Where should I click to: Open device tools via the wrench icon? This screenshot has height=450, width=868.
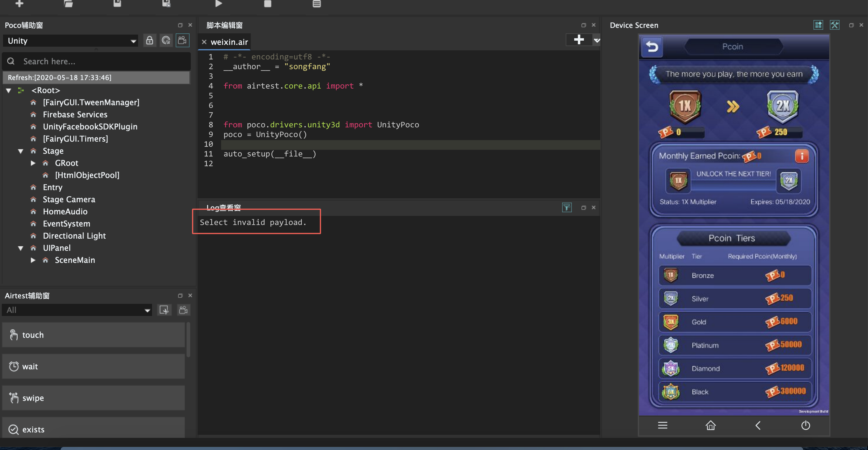pos(835,25)
